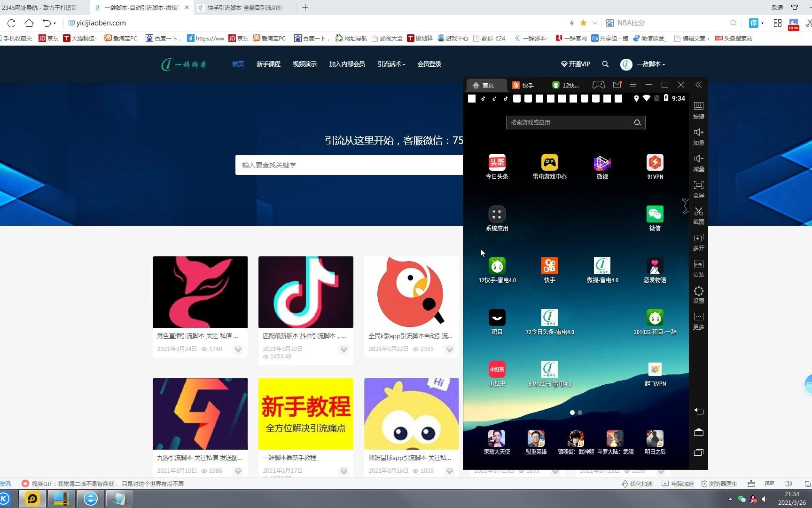The height and width of the screenshot is (508, 812).
Task: Open the 视频演示 nav menu item
Action: (x=304, y=64)
